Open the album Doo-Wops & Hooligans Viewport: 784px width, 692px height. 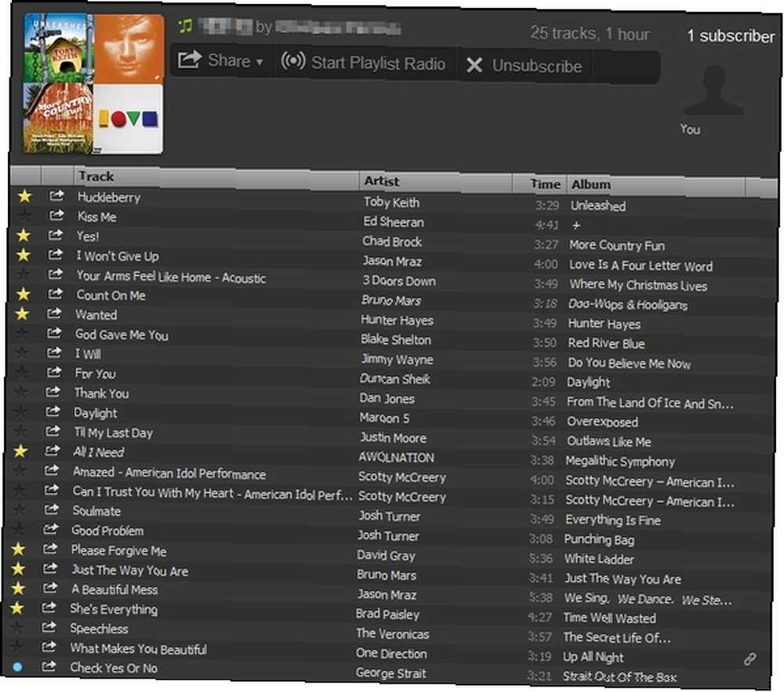627,304
